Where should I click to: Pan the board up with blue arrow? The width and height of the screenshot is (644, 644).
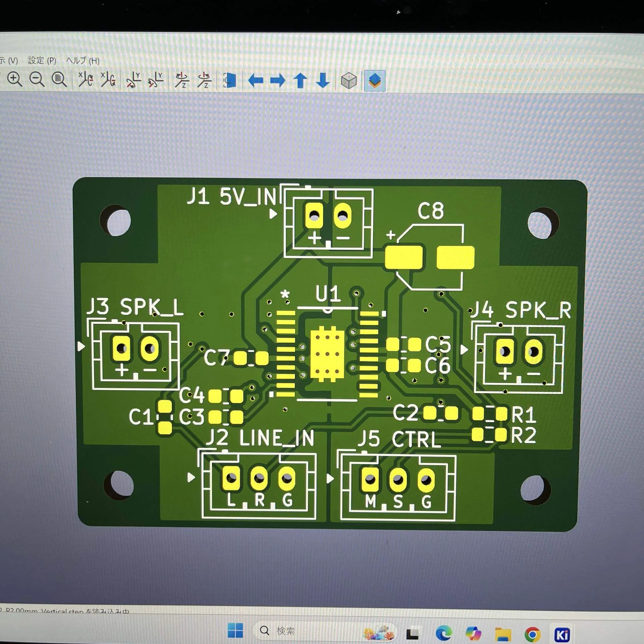click(x=301, y=81)
